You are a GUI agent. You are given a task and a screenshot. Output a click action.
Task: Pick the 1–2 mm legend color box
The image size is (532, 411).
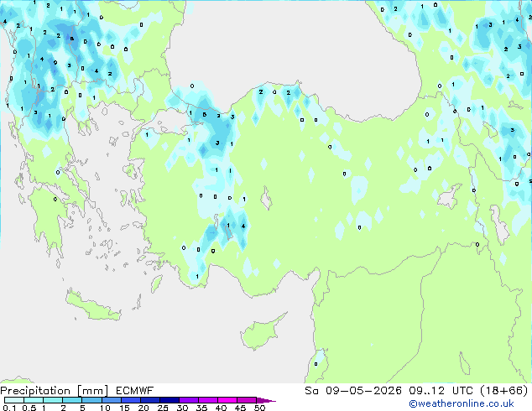click(53, 400)
